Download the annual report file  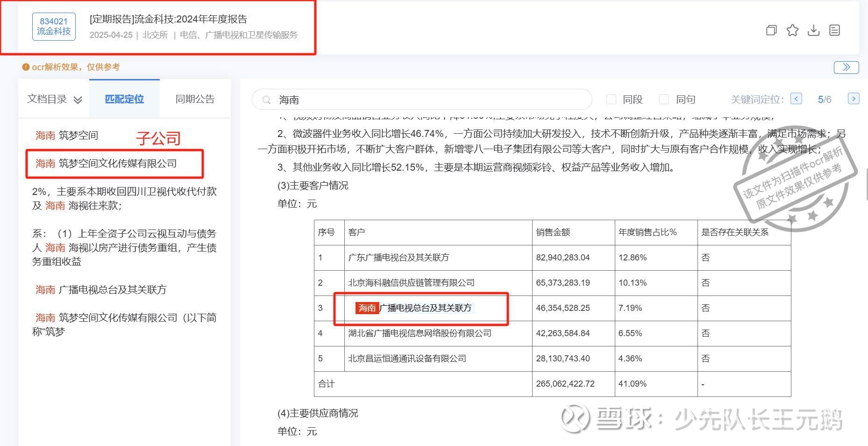click(x=813, y=30)
